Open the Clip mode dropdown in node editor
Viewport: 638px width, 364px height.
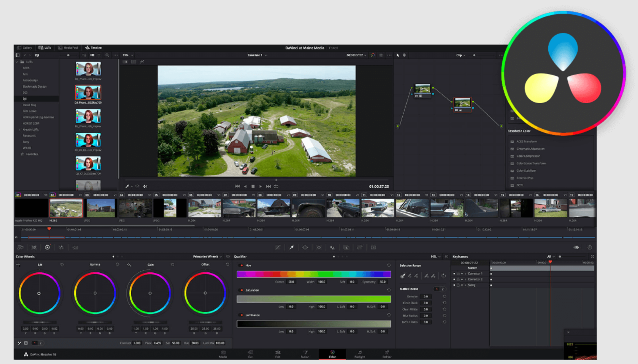(x=461, y=55)
